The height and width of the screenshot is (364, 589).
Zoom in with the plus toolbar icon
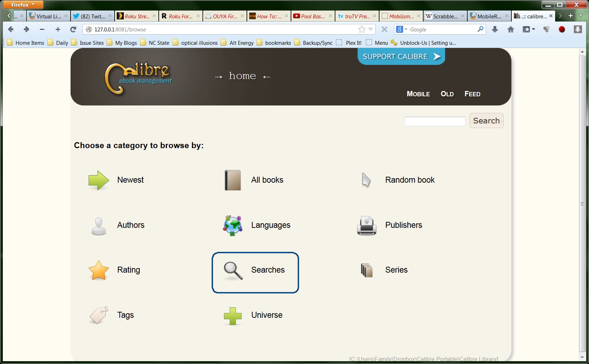(x=58, y=29)
